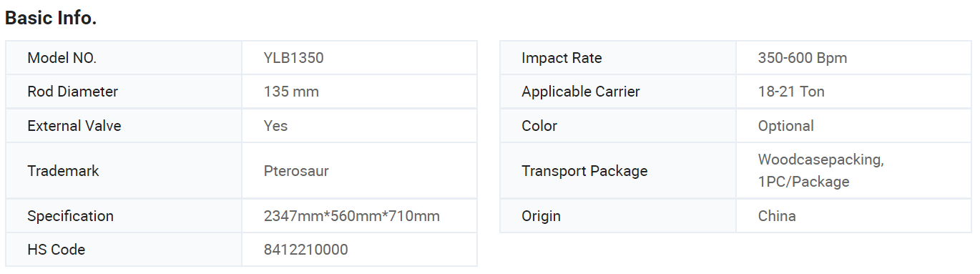Screen dimensions: 980x274
Task: Click the Optional color value
Action: (785, 126)
